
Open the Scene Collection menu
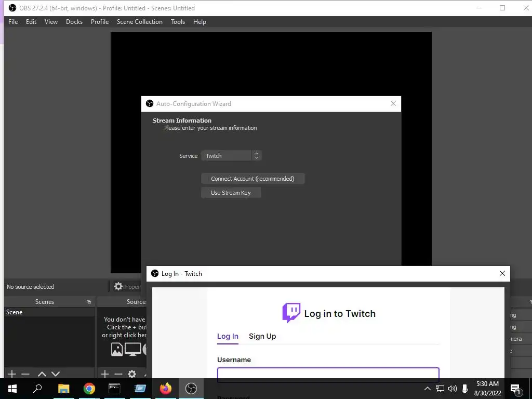[x=139, y=22]
